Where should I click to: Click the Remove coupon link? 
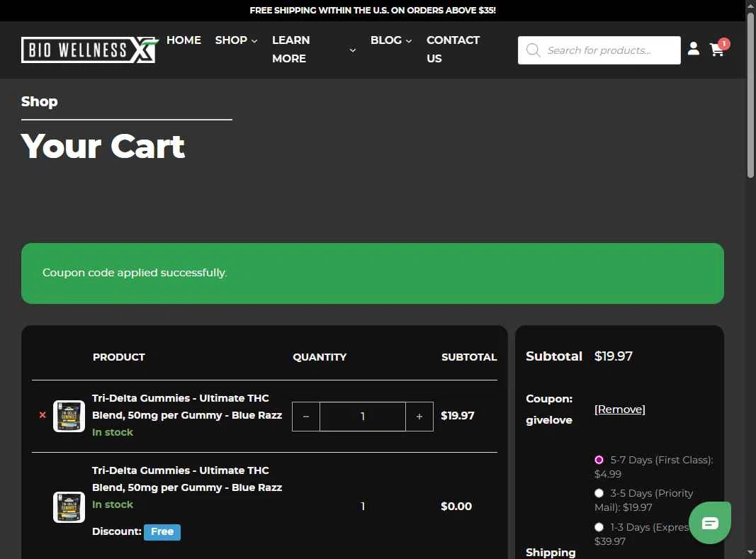coord(619,409)
